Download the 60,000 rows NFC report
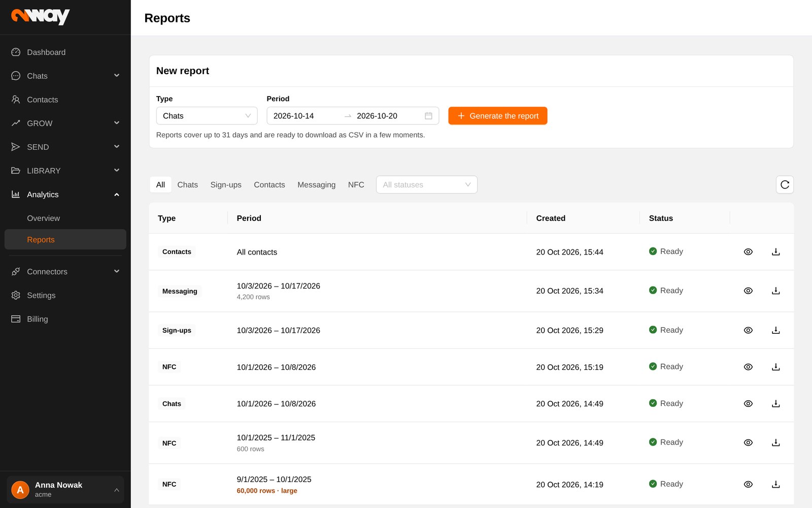This screenshot has height=508, width=812. 775,485
